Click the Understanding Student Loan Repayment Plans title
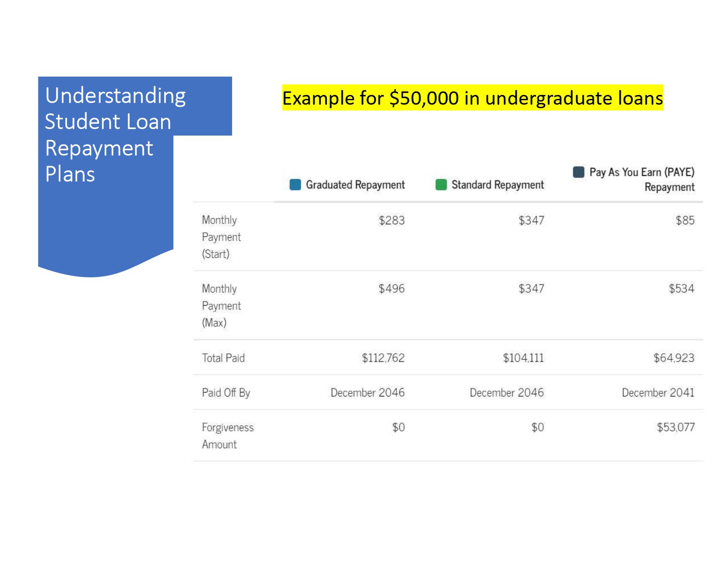The height and width of the screenshot is (563, 728). click(x=115, y=134)
